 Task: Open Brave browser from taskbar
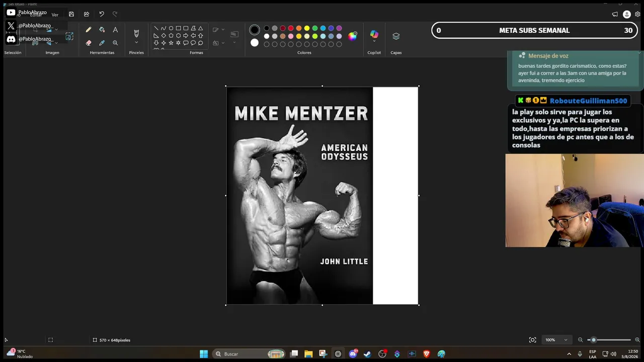coord(427,354)
